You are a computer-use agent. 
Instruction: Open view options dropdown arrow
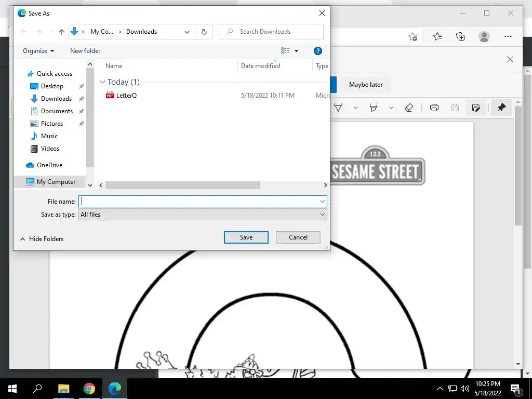pyautogui.click(x=296, y=51)
